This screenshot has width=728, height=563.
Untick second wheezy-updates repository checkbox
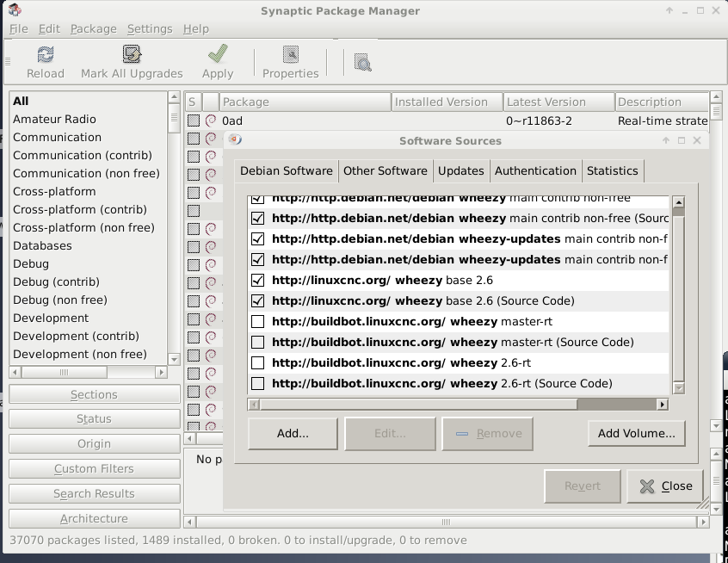click(257, 259)
